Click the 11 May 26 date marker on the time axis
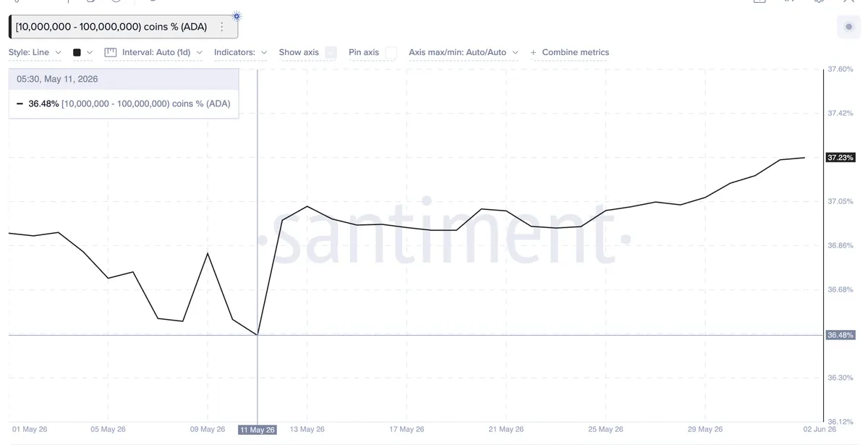The height and width of the screenshot is (445, 868). 257,430
